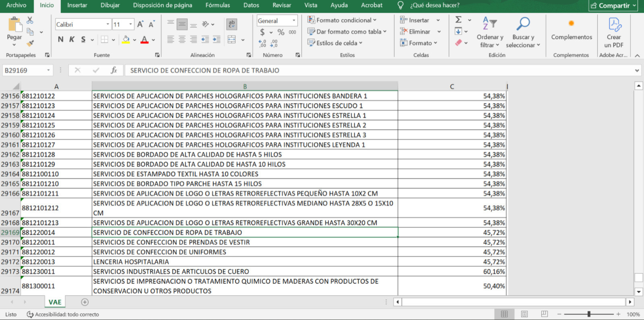Toggle Wrap Text button
This screenshot has width=644, height=320.
click(231, 24)
